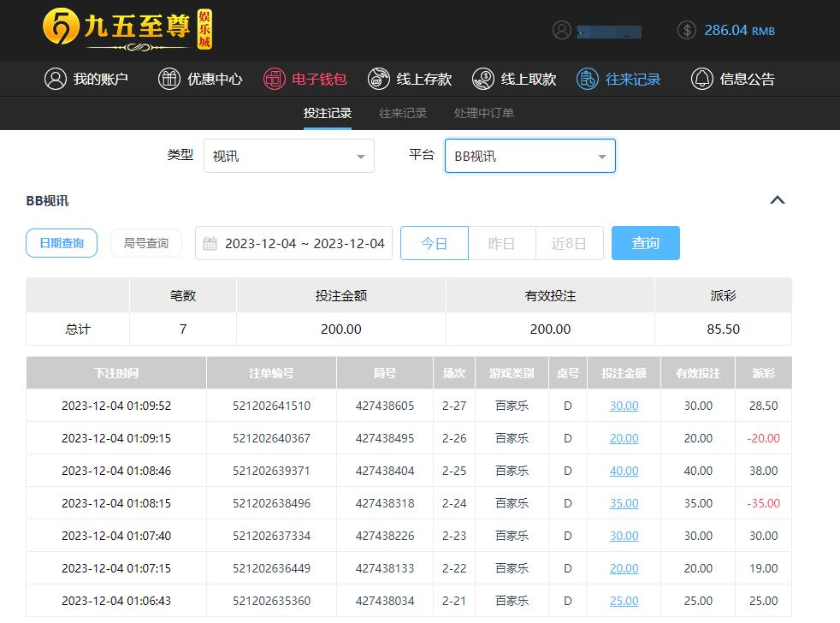Screen dimensions: 840x623
Task: Click the 电子钱包 wallet icon
Action: [x=274, y=79]
